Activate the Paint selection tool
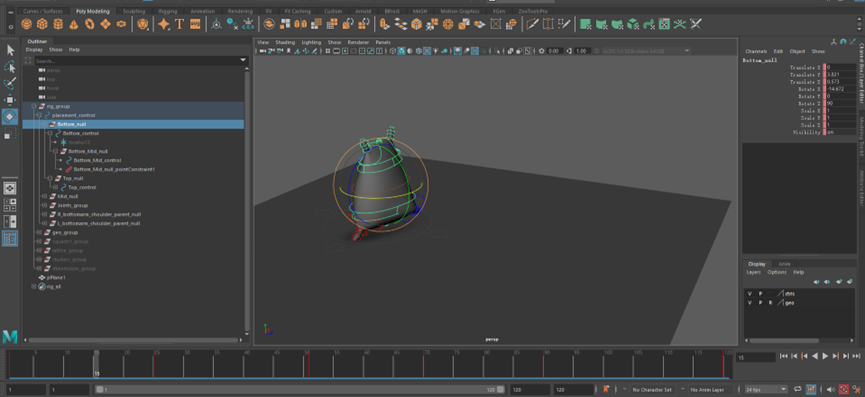 [x=10, y=83]
